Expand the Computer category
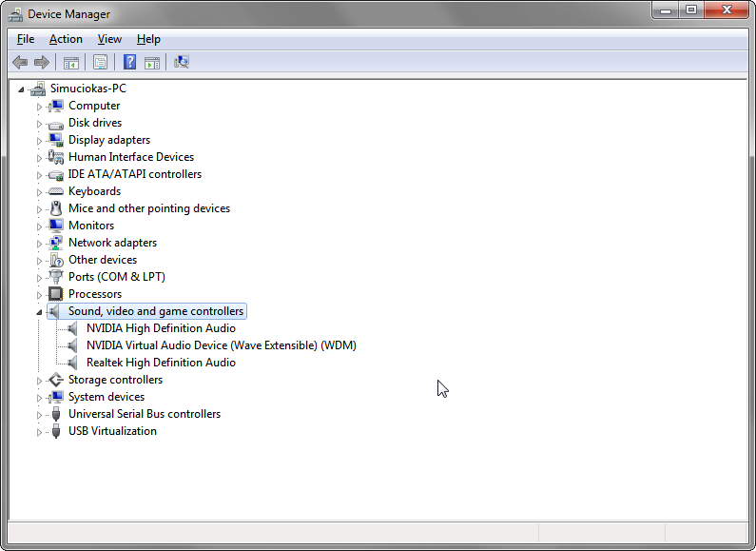Screen dimensions: 756x551 point(39,107)
